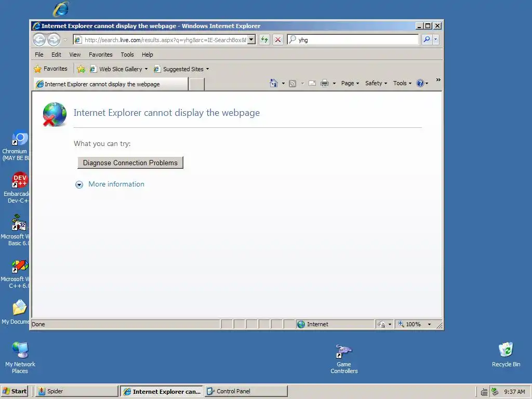Go back with the Back arrow button
This screenshot has width=532, height=399.
(x=39, y=39)
